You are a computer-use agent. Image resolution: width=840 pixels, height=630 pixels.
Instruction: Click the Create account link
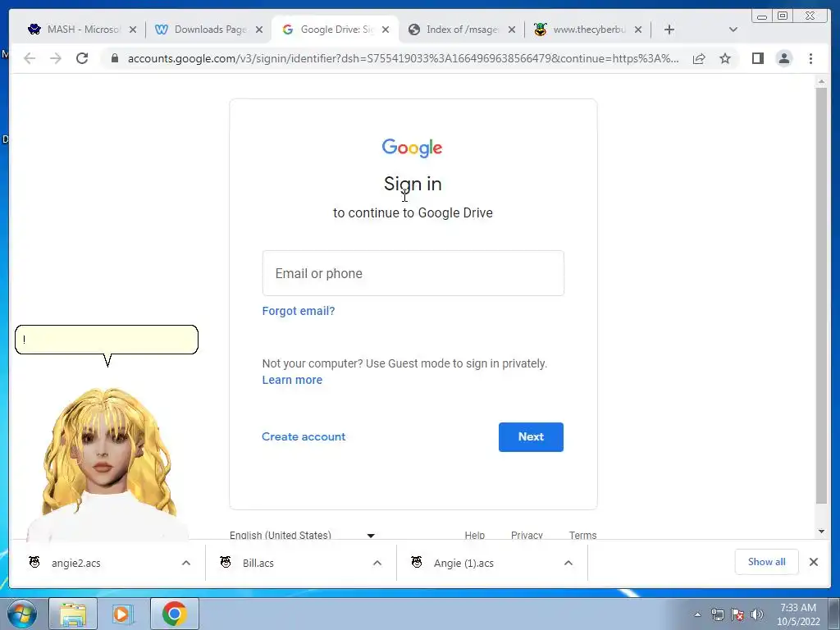[304, 436]
